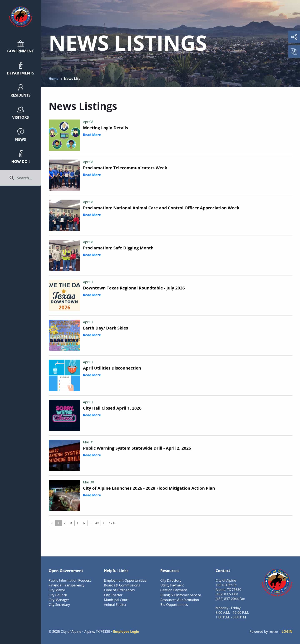Click the Employee Login link

pyautogui.click(x=126, y=631)
